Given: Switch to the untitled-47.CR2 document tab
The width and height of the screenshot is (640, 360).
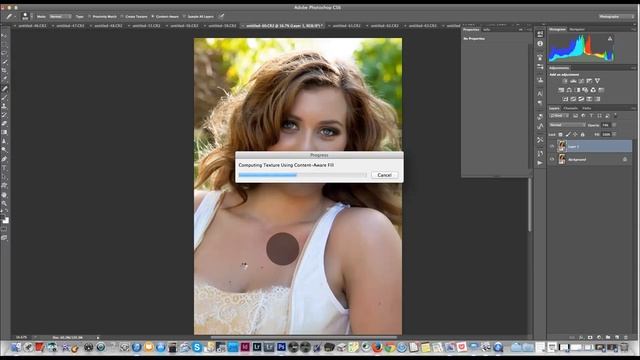Looking at the screenshot, I should click(x=70, y=26).
